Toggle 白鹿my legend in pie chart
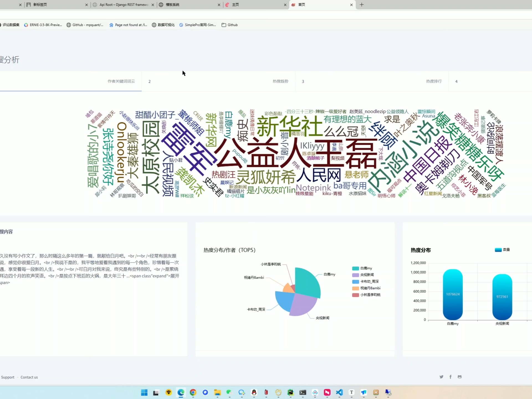The image size is (532, 399). (x=362, y=268)
